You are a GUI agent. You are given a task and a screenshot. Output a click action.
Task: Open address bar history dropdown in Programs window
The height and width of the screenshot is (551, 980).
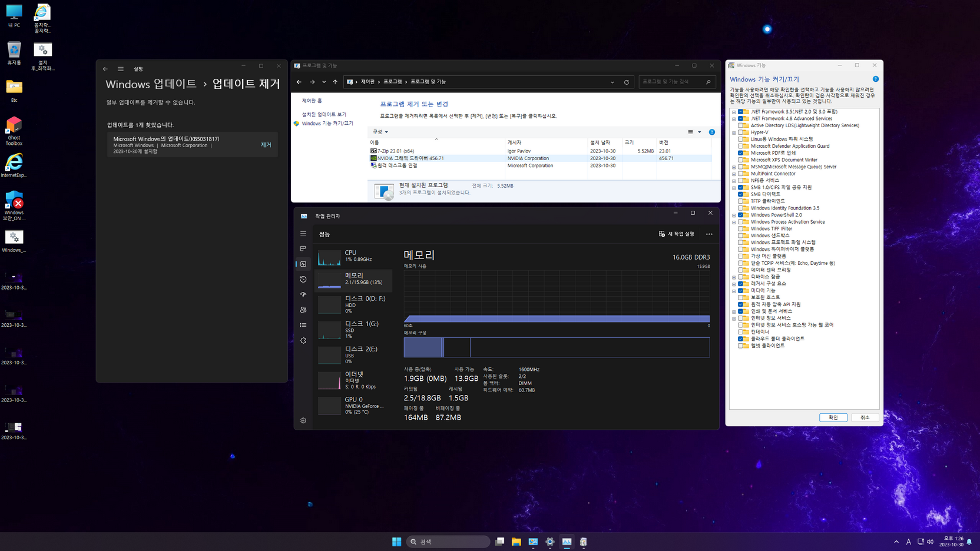[x=612, y=82]
